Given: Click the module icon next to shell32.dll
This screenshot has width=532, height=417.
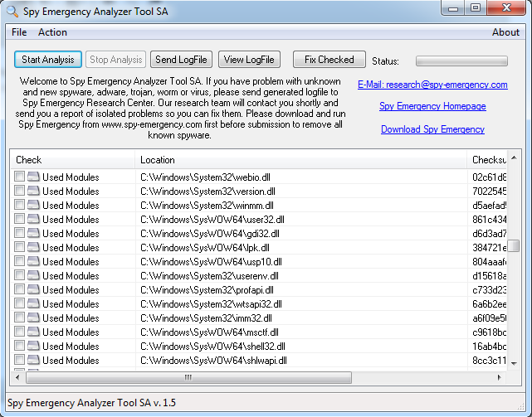Looking at the screenshot, I should tap(33, 346).
